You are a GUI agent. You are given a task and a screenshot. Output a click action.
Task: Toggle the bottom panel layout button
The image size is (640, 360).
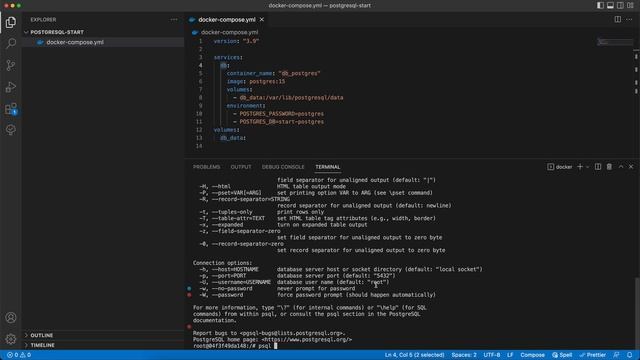point(610,5)
